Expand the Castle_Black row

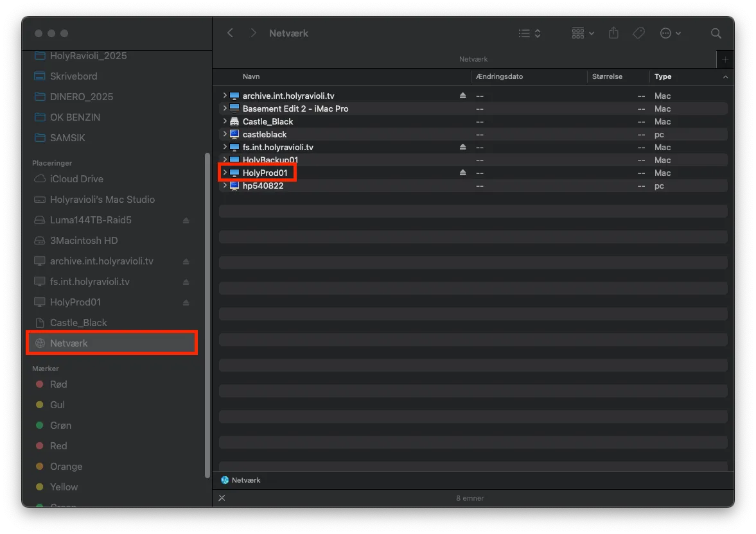225,121
